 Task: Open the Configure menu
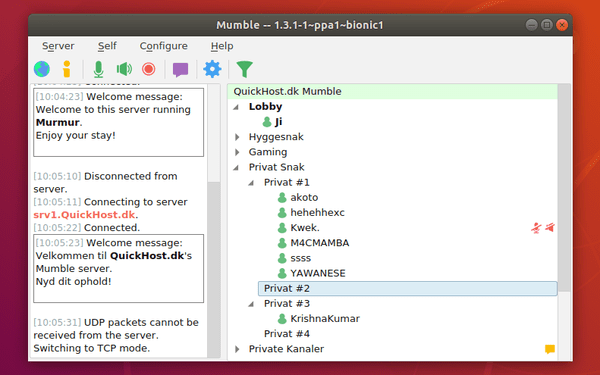[x=163, y=46]
